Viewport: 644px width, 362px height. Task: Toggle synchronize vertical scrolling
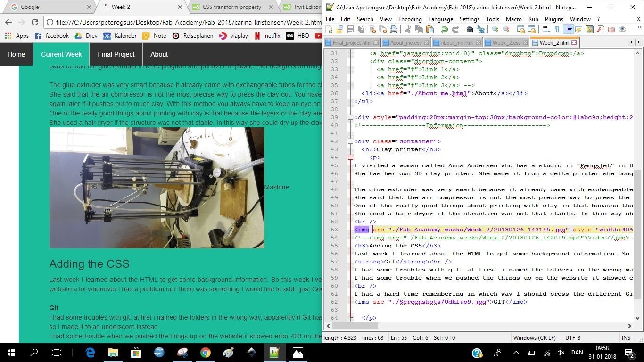pos(520,29)
